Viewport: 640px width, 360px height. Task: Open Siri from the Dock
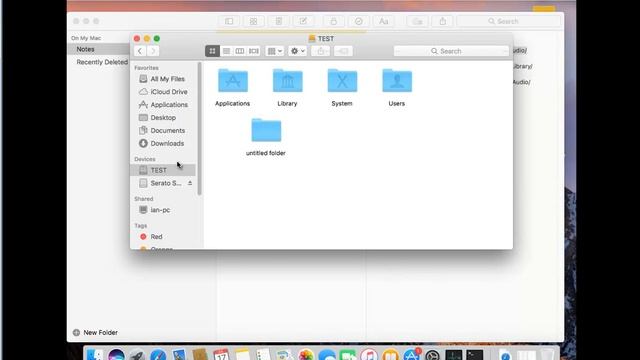click(x=116, y=355)
